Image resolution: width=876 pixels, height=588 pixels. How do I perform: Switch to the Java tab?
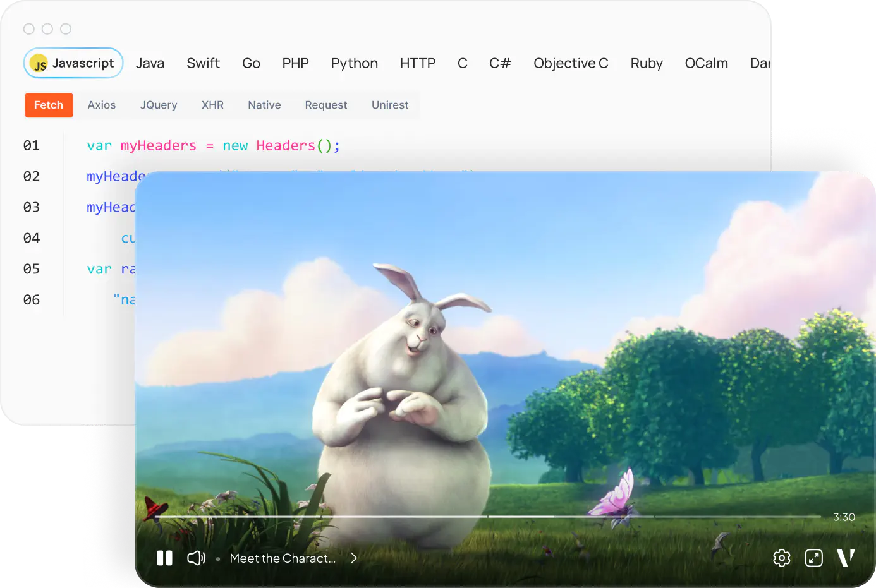[x=150, y=63]
